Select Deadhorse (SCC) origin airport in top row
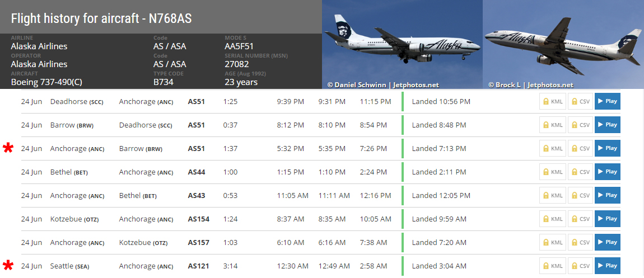This screenshot has width=644, height=278. pyautogui.click(x=76, y=102)
